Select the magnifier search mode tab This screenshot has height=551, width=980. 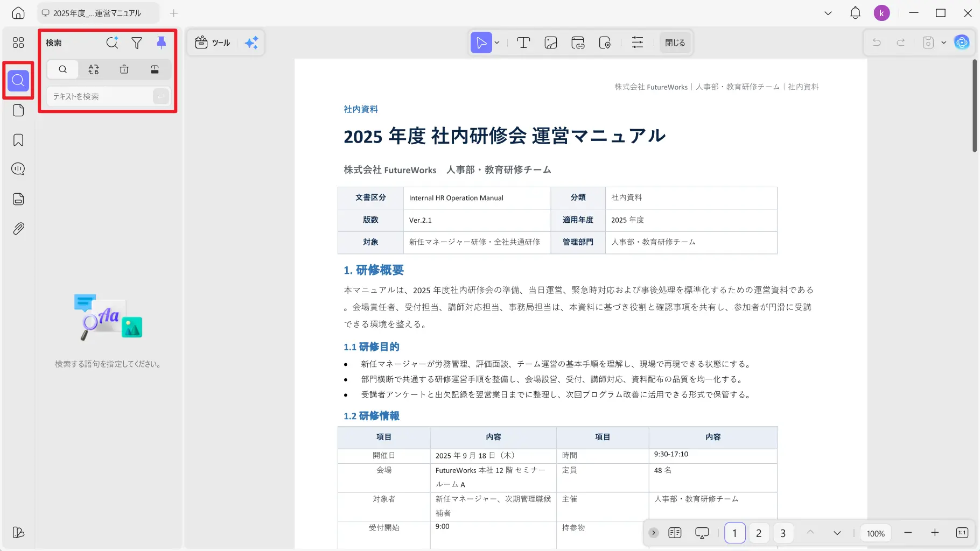pos(63,69)
